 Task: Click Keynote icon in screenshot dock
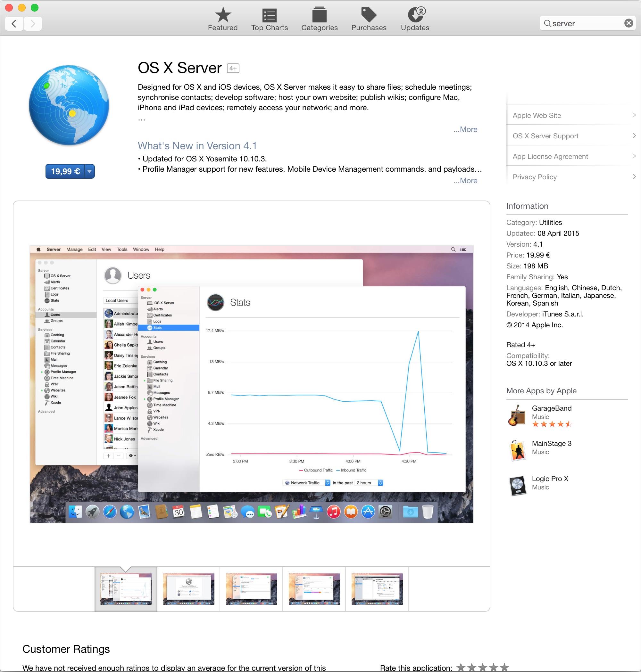click(x=316, y=512)
